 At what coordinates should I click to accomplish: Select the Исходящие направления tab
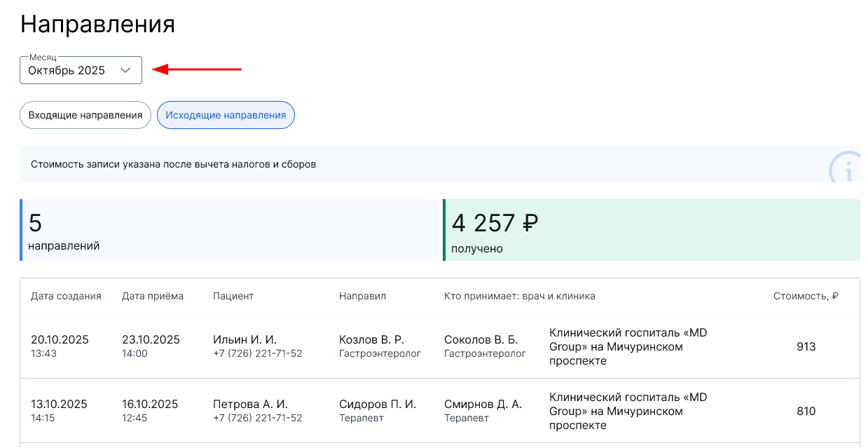pos(226,115)
